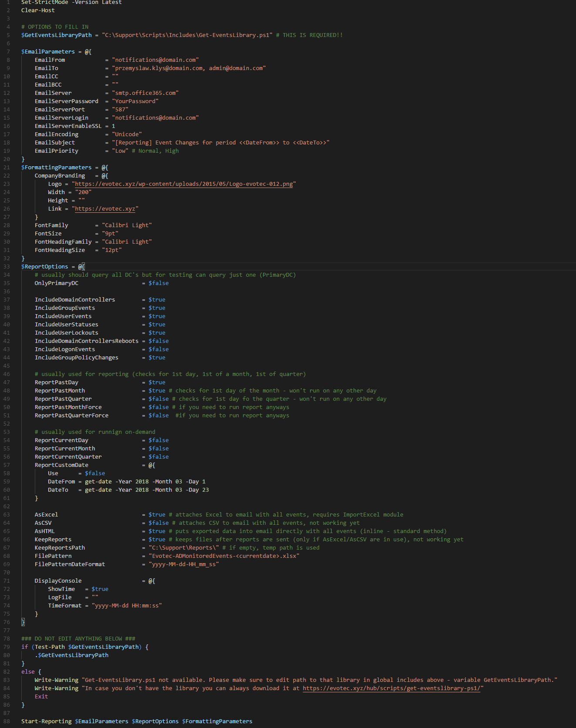Click the CompanyBranding key
The height and width of the screenshot is (728, 576).
coord(60,176)
